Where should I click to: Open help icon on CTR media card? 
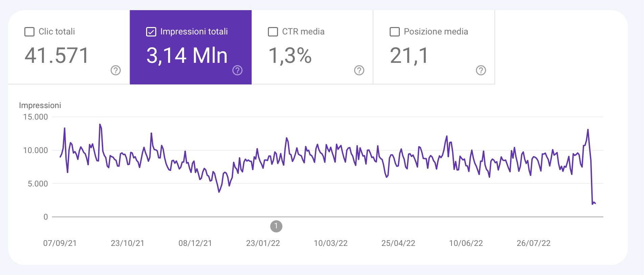pos(359,70)
